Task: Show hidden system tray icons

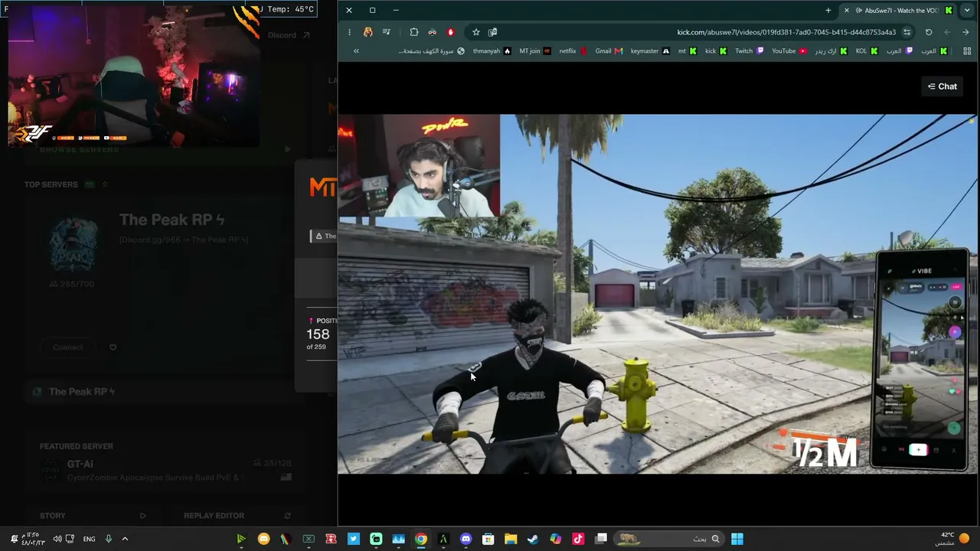Action: point(125,539)
